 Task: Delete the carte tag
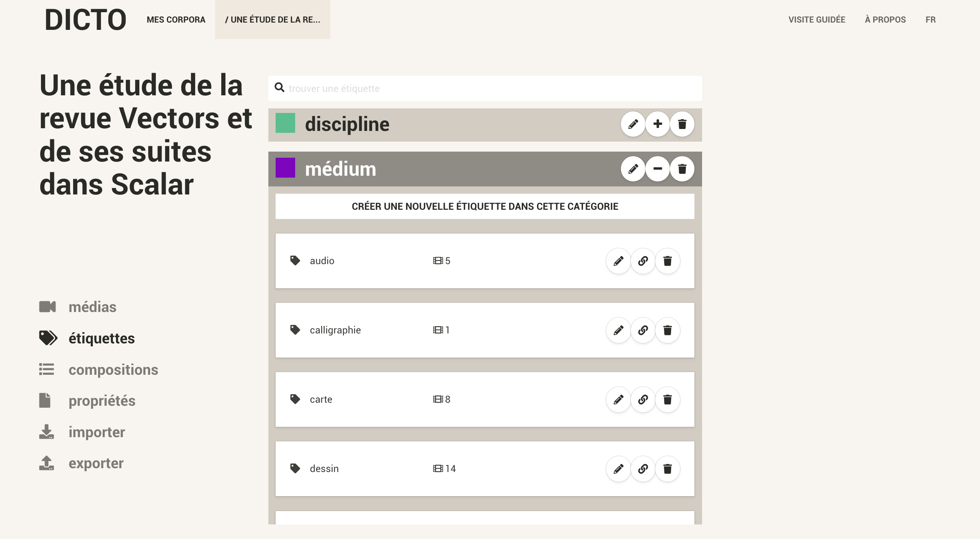pyautogui.click(x=668, y=400)
